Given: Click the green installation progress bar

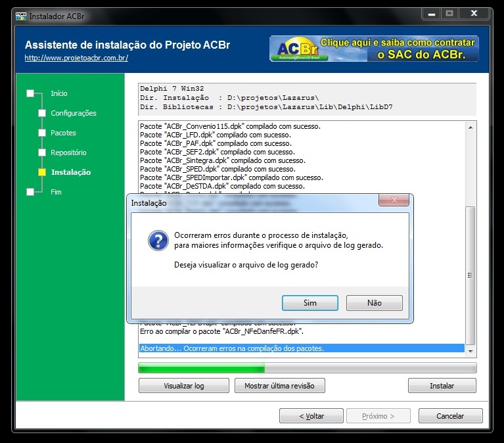Looking at the screenshot, I should point(308,368).
